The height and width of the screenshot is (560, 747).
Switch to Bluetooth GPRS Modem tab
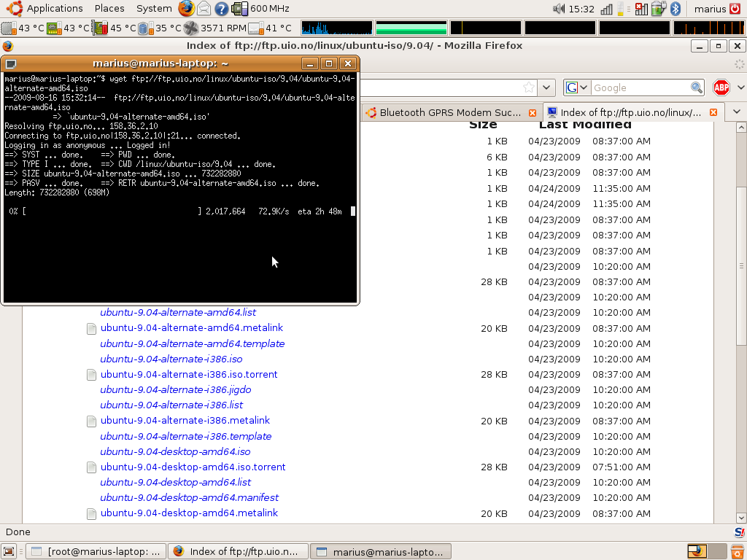pos(451,113)
